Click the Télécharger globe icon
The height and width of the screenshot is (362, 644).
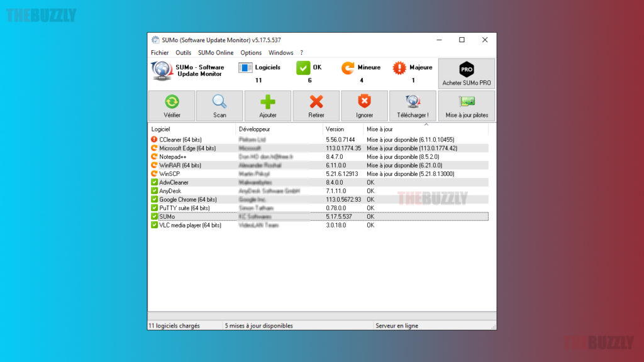tap(413, 101)
